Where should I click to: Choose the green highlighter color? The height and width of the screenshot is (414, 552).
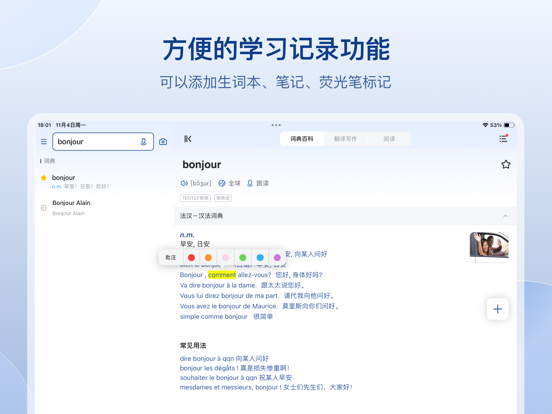pyautogui.click(x=243, y=258)
